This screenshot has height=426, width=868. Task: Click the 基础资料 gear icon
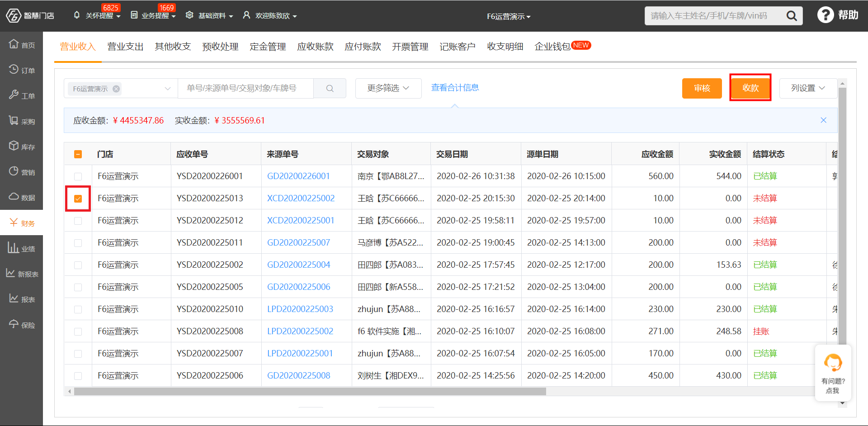189,15
